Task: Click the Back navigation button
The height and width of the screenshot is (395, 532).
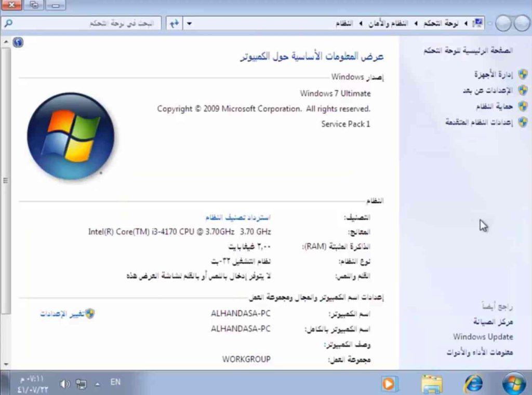Action: click(521, 23)
